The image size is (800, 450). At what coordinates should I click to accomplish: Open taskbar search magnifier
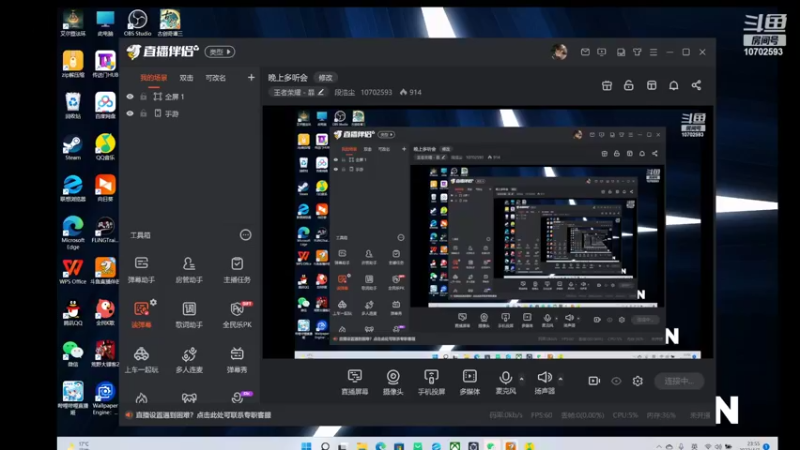[325, 446]
